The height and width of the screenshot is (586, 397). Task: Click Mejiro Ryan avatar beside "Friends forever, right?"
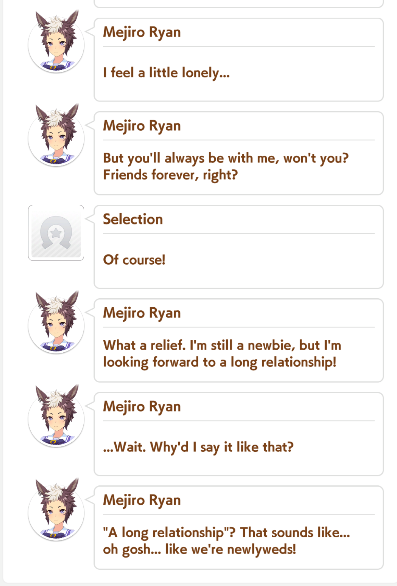[x=56, y=135]
